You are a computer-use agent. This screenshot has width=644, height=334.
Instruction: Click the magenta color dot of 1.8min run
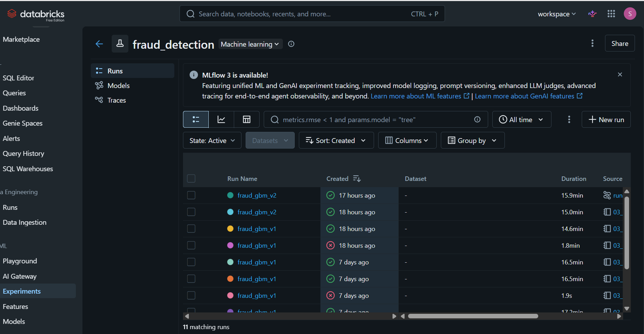(230, 245)
